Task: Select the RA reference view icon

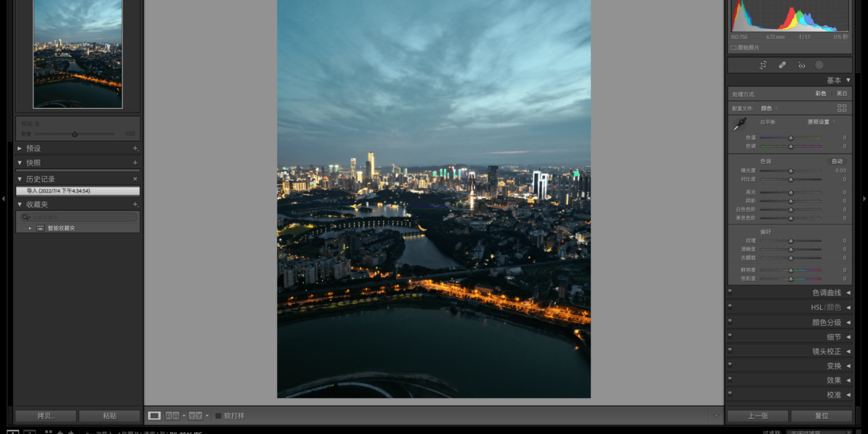Action: [x=173, y=416]
